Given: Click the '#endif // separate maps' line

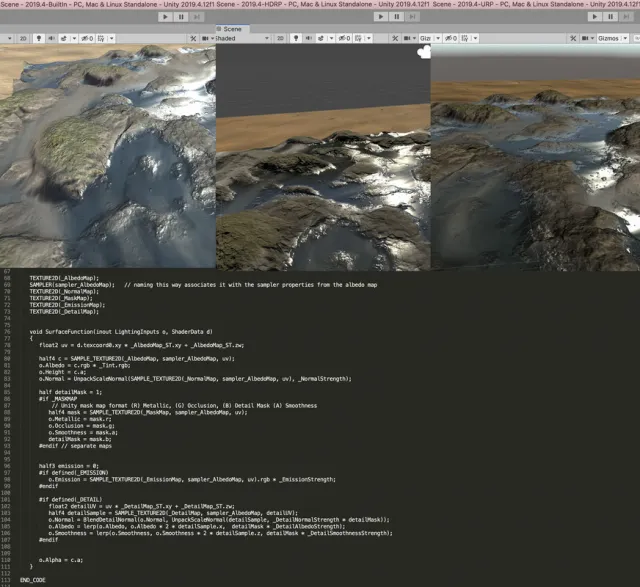Looking at the screenshot, I should pos(75,446).
